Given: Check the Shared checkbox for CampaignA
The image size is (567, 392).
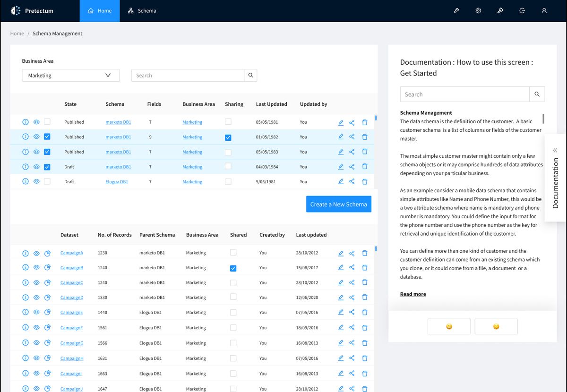Looking at the screenshot, I should point(233,253).
